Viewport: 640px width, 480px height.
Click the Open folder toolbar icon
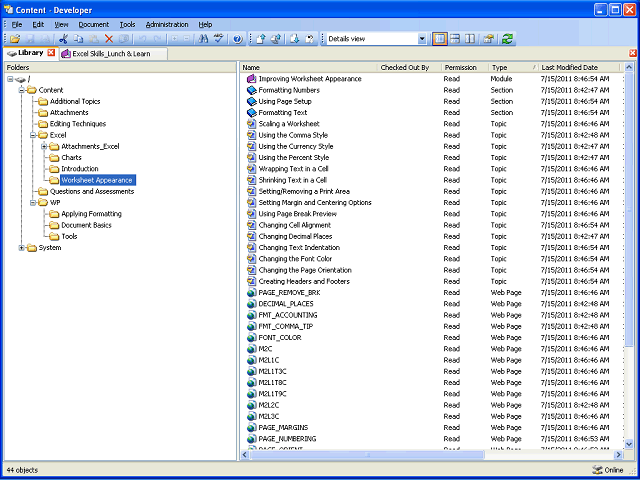pyautogui.click(x=15, y=39)
